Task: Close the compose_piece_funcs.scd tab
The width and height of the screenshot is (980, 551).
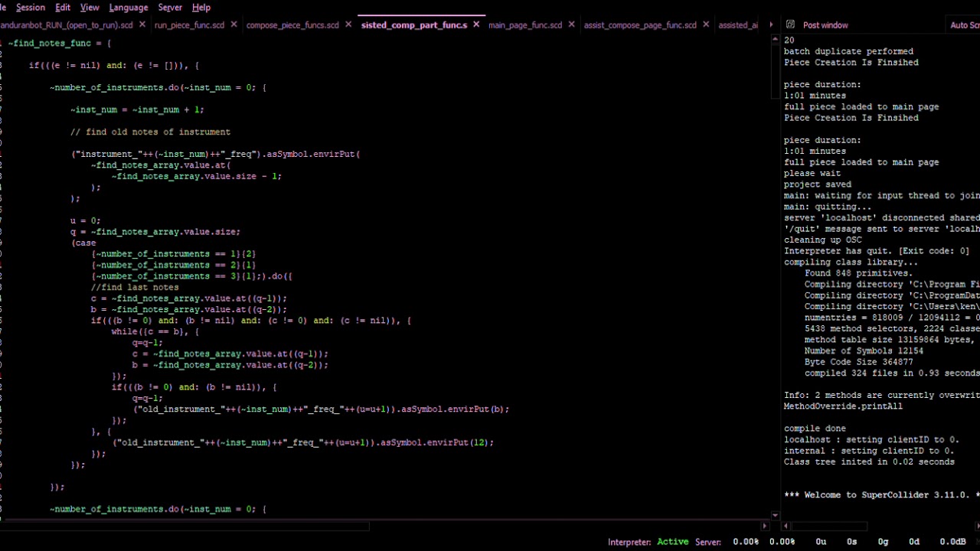Action: click(x=348, y=24)
